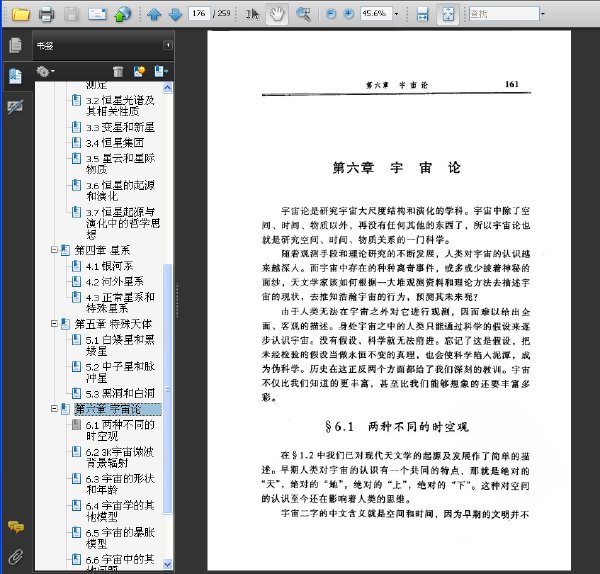
Task: Open bookmark 4.2 河外星系
Action: click(x=115, y=282)
